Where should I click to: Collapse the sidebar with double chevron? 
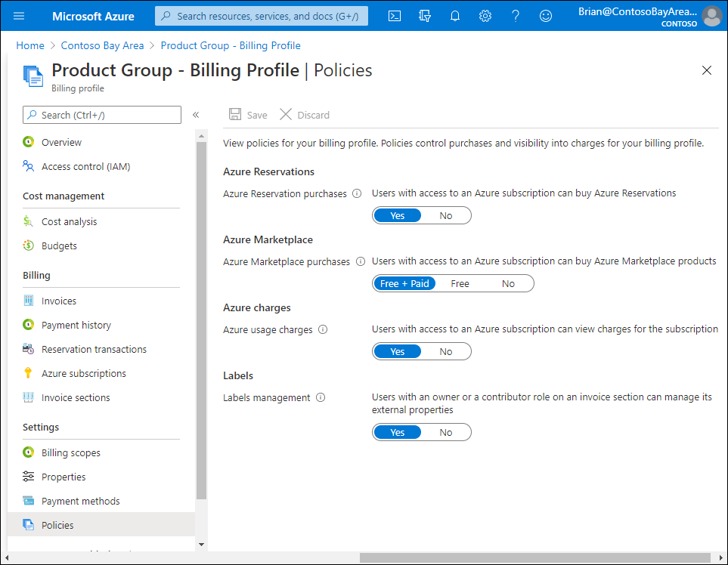tap(196, 115)
